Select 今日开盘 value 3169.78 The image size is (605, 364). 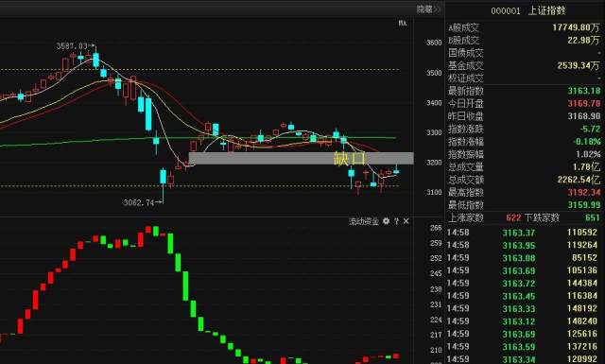584,103
